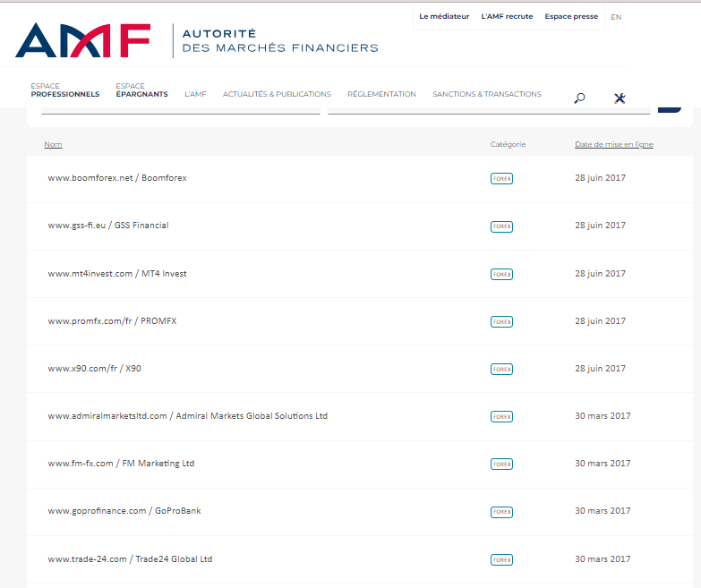Click the AMF logo
701x588 pixels.
(x=82, y=40)
